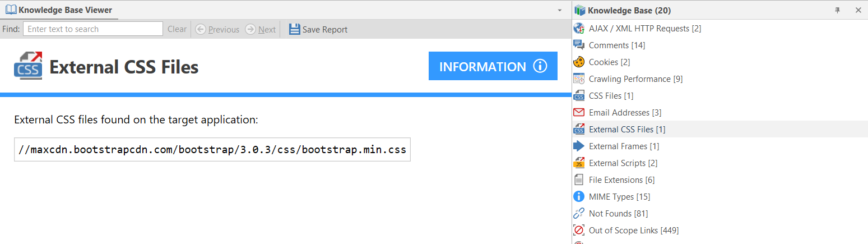The width and height of the screenshot is (868, 244).
Task: Click the Comments speech bubble icon
Action: (x=579, y=45)
